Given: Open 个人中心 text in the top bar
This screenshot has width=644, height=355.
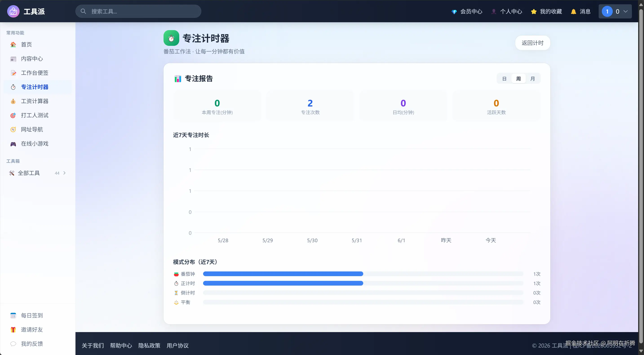Looking at the screenshot, I should (511, 11).
